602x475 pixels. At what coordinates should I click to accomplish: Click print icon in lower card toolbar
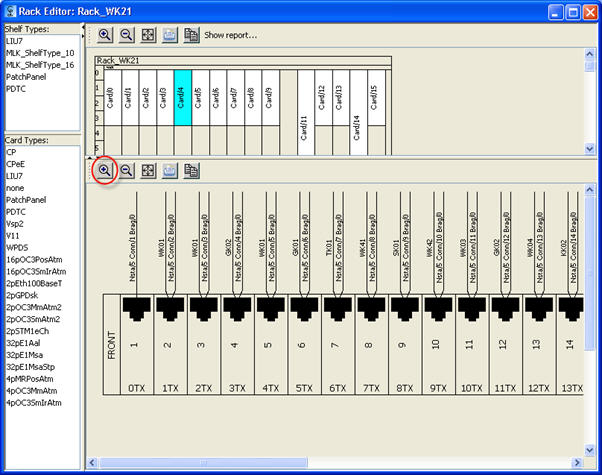170,170
